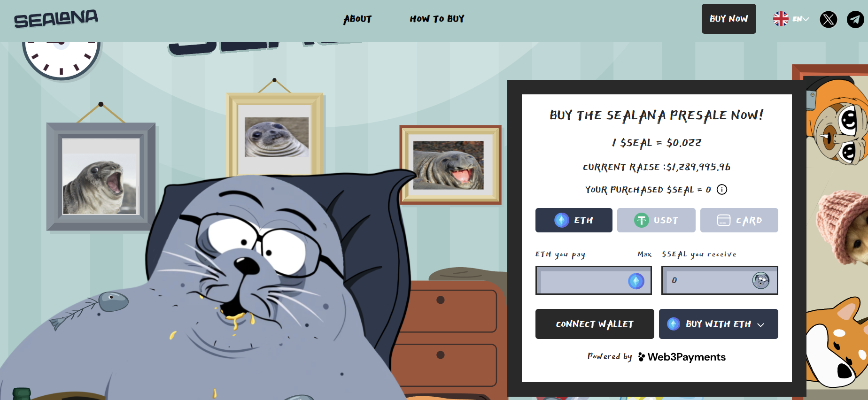Click the chevron on the Buy with ETH button

[761, 325]
